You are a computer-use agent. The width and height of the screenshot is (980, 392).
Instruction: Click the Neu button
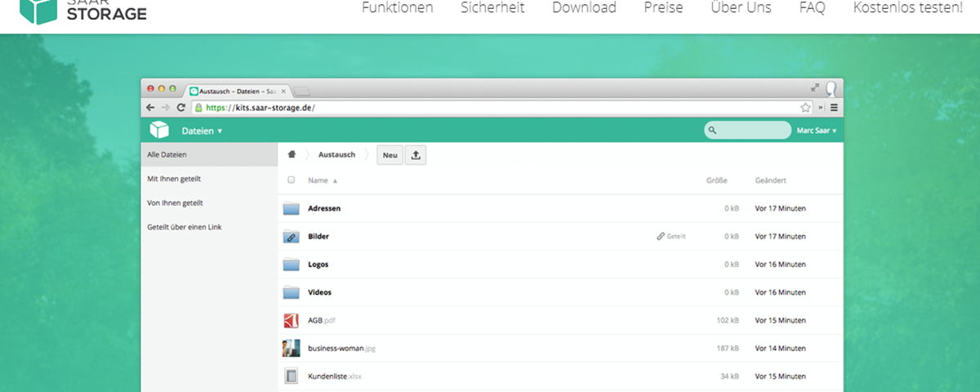coord(390,155)
